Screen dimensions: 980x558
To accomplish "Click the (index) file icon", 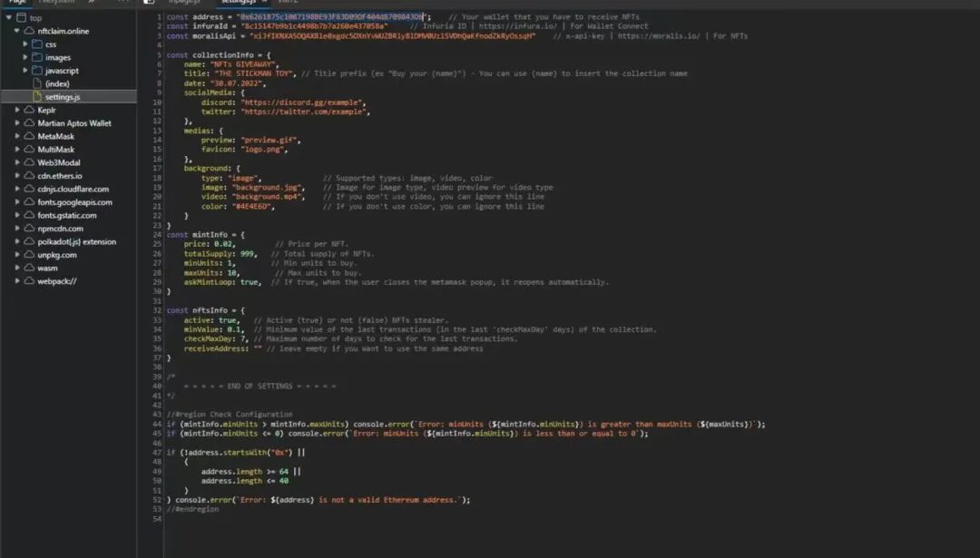I will pos(37,83).
